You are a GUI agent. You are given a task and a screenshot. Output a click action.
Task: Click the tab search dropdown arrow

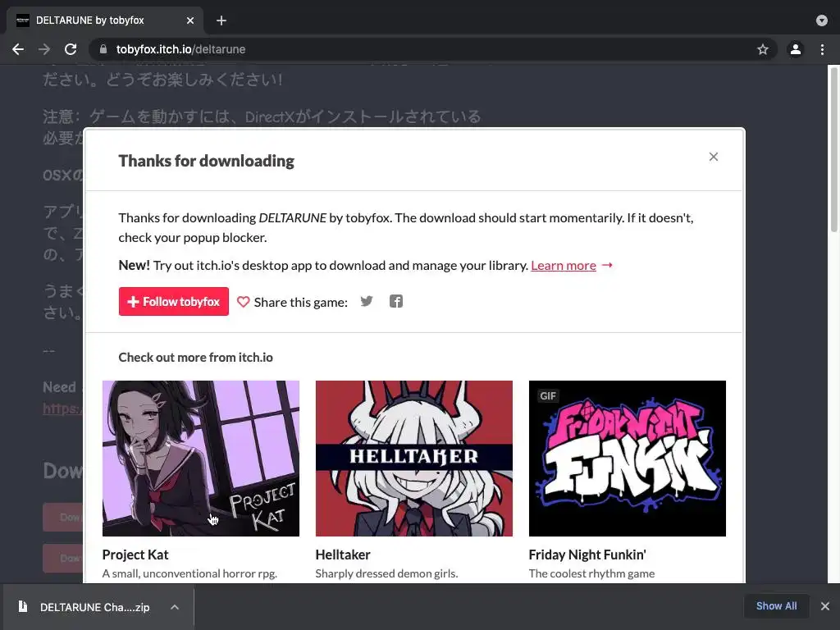pos(822,21)
